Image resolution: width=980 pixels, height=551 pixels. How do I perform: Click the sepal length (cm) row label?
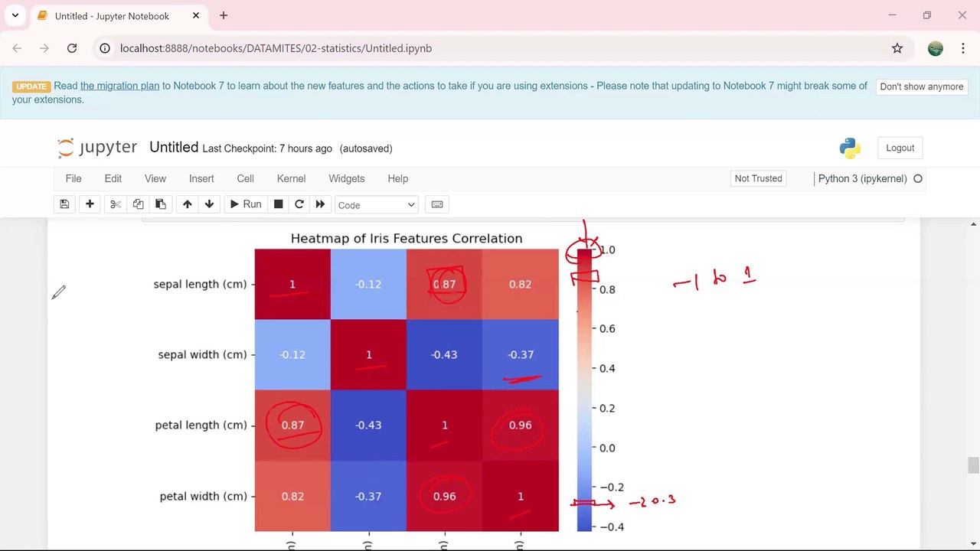200,284
